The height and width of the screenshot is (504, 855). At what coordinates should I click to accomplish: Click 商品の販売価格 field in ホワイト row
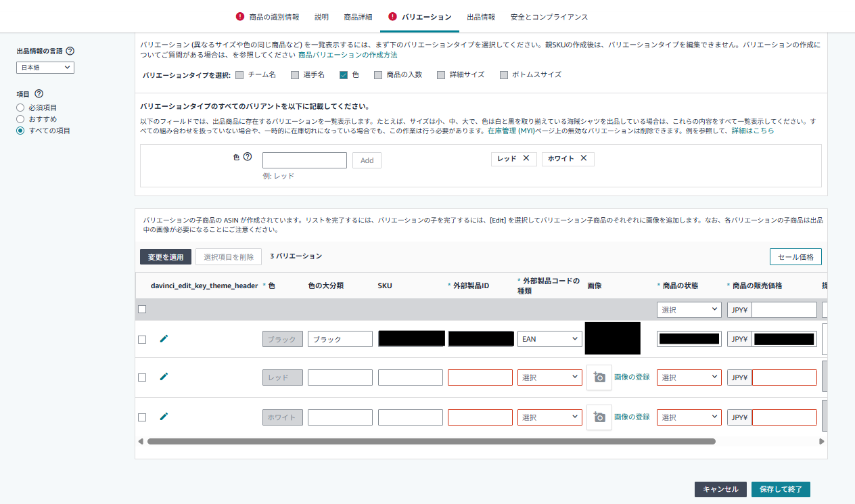coord(784,417)
